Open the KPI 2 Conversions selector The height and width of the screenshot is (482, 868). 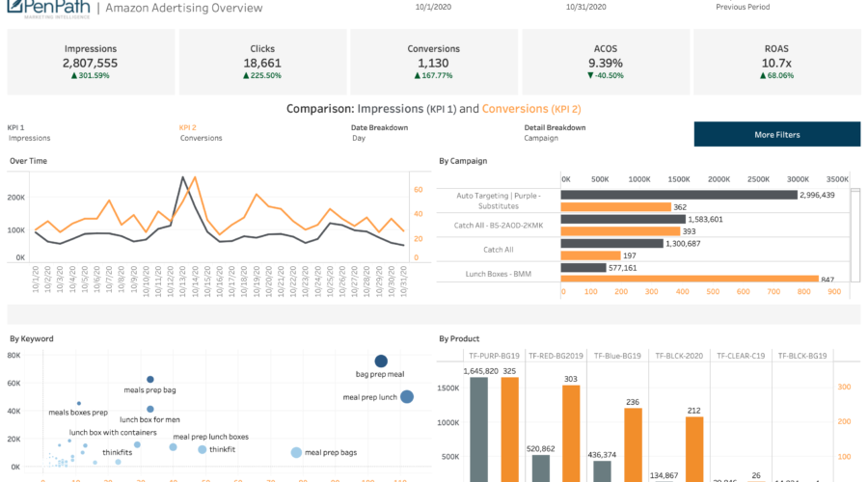tap(201, 138)
